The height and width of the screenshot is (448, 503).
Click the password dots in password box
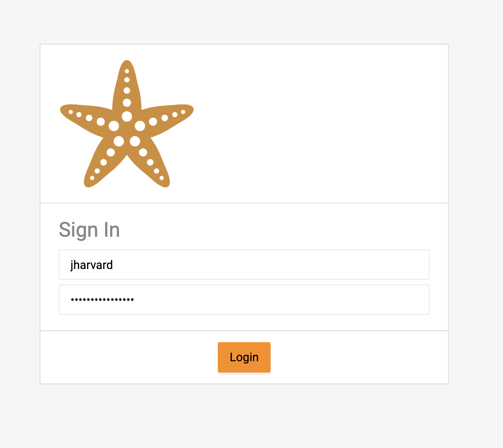pos(102,300)
